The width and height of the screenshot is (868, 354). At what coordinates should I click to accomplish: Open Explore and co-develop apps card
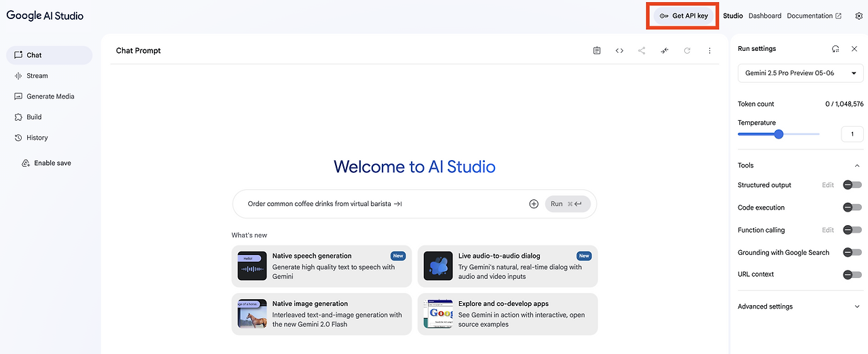tap(507, 314)
